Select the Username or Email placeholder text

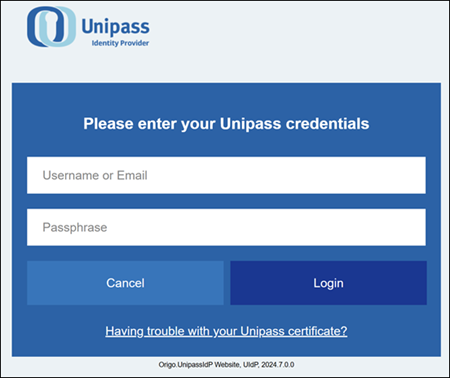pos(95,175)
